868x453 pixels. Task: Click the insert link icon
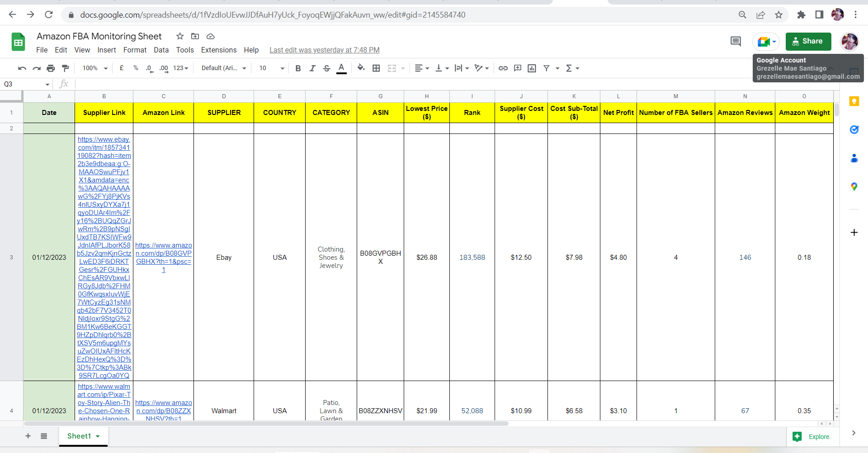503,68
